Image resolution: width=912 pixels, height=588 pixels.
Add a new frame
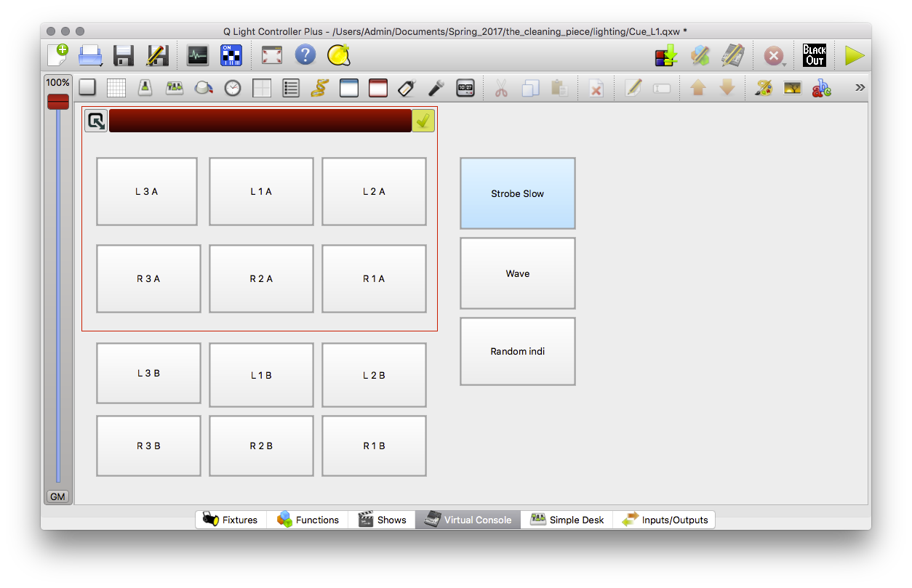pyautogui.click(x=349, y=88)
